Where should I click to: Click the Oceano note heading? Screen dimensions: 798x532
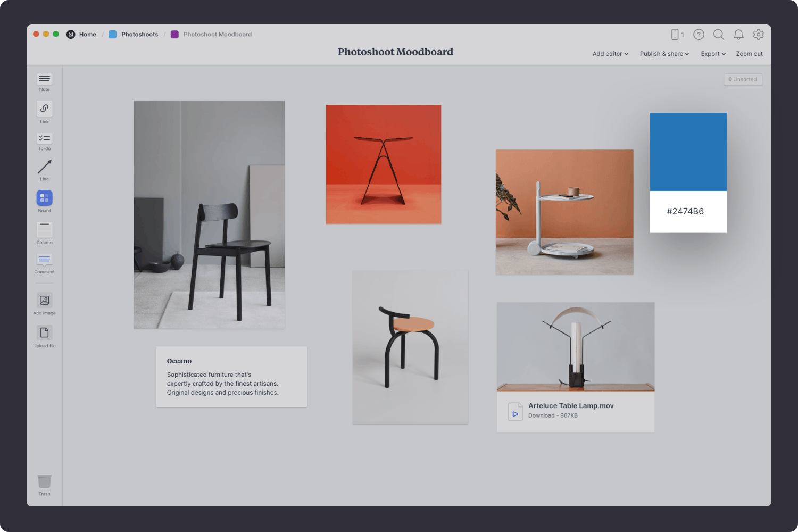click(179, 361)
